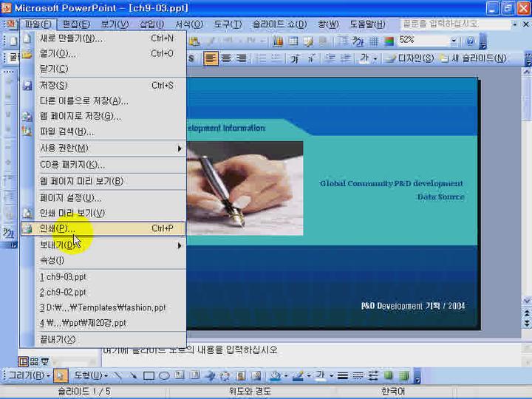Choose Print Preview (인쇄 미리 보기)
The height and width of the screenshot is (399, 532).
[x=103, y=213]
